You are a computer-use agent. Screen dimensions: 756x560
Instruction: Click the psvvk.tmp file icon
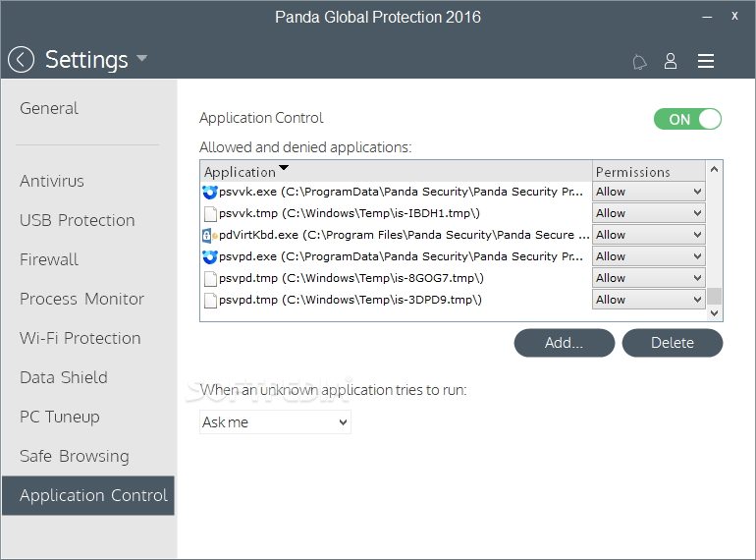pos(210,213)
